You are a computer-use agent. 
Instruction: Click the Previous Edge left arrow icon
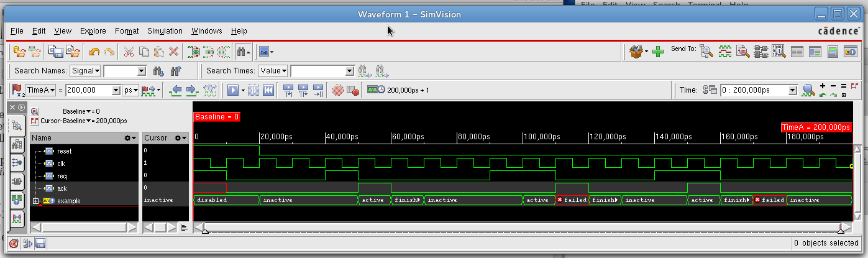click(x=176, y=90)
